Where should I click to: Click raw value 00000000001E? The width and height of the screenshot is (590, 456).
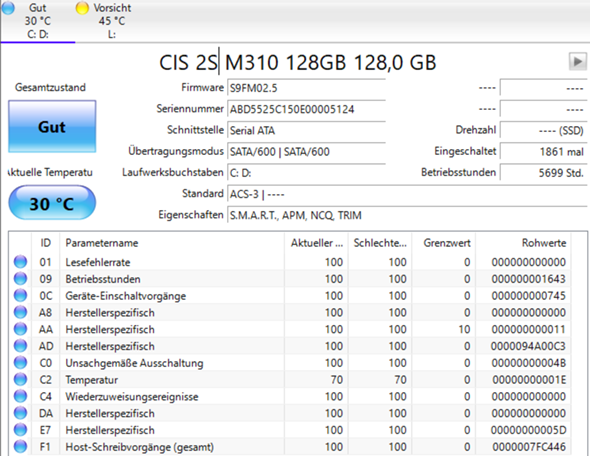tap(529, 380)
